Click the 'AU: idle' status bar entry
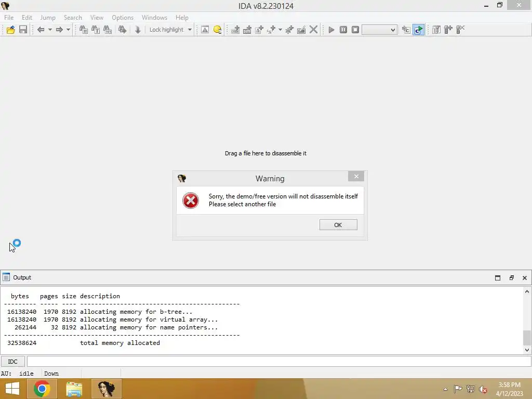The height and width of the screenshot is (399, 532). (17, 374)
